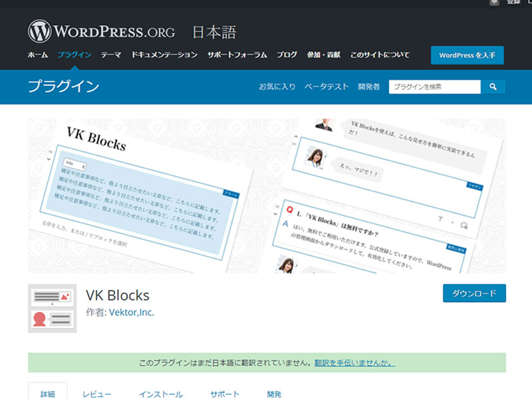The width and height of the screenshot is (532, 399).
Task: Click the magnifier search button
Action: (x=493, y=87)
